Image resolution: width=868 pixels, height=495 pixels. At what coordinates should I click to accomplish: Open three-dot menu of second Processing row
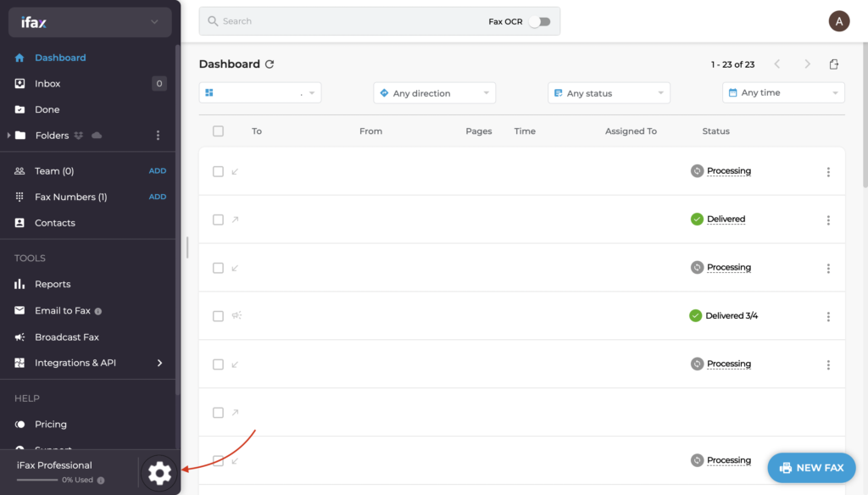(828, 268)
